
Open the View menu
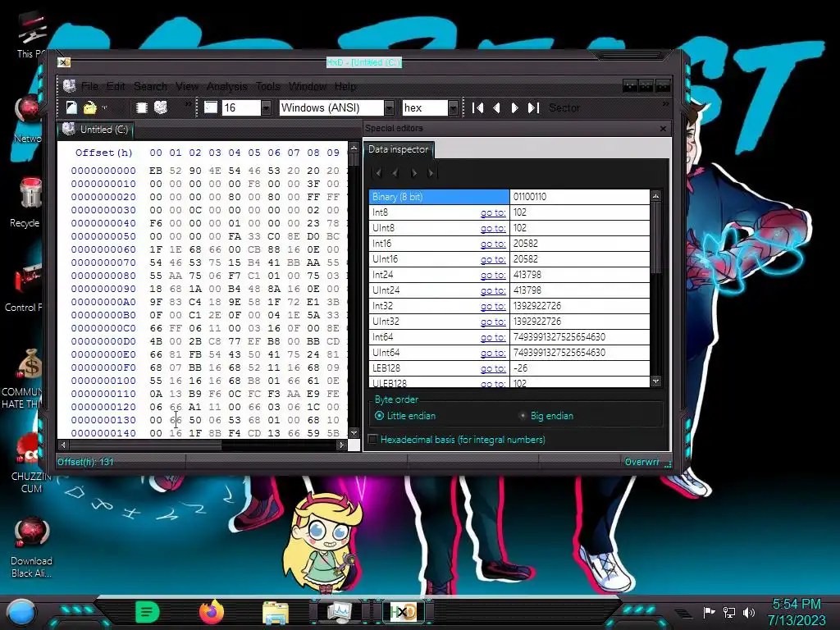187,86
